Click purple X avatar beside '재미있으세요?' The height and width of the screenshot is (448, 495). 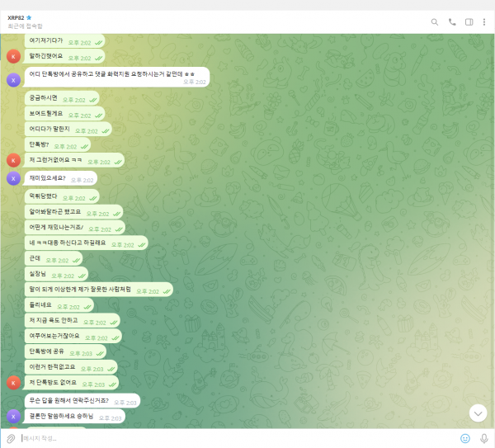(x=12, y=178)
